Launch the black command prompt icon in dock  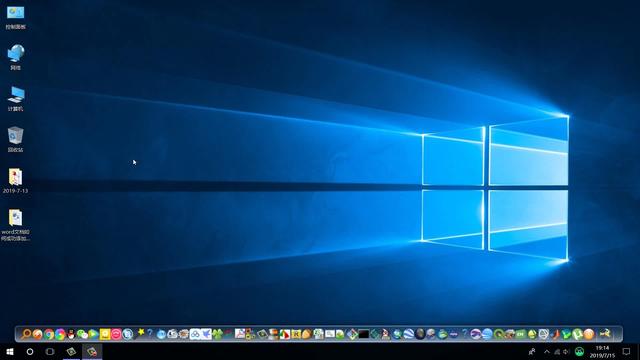pyautogui.click(x=364, y=334)
